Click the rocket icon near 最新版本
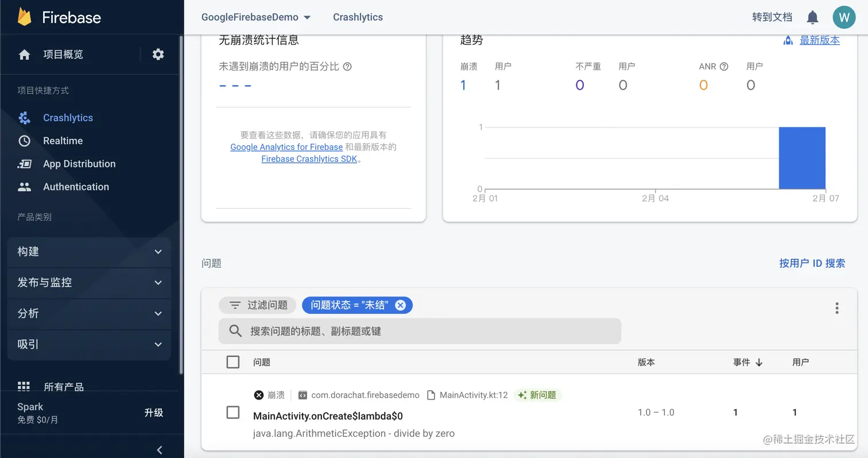868x458 pixels. [x=788, y=40]
